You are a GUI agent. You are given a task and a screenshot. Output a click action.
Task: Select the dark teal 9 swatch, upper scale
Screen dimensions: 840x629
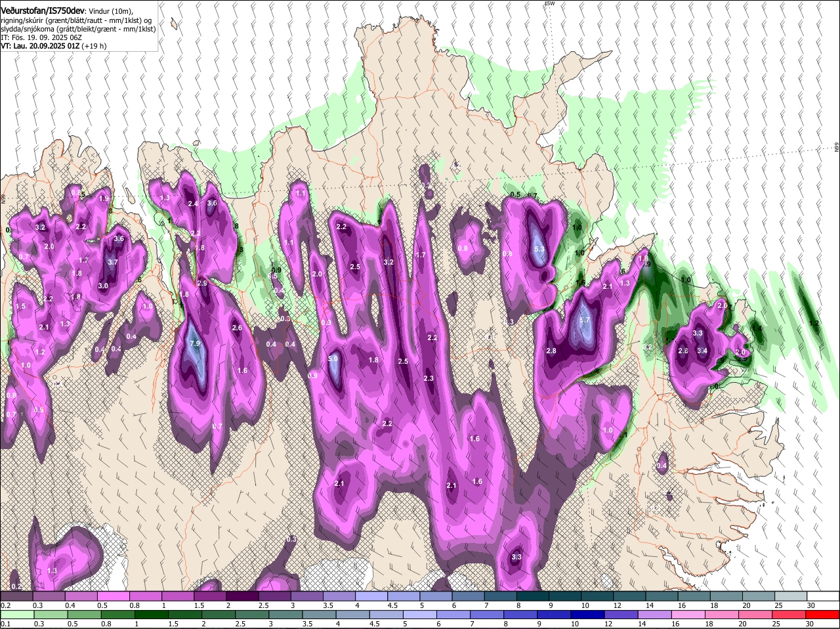coord(565,596)
